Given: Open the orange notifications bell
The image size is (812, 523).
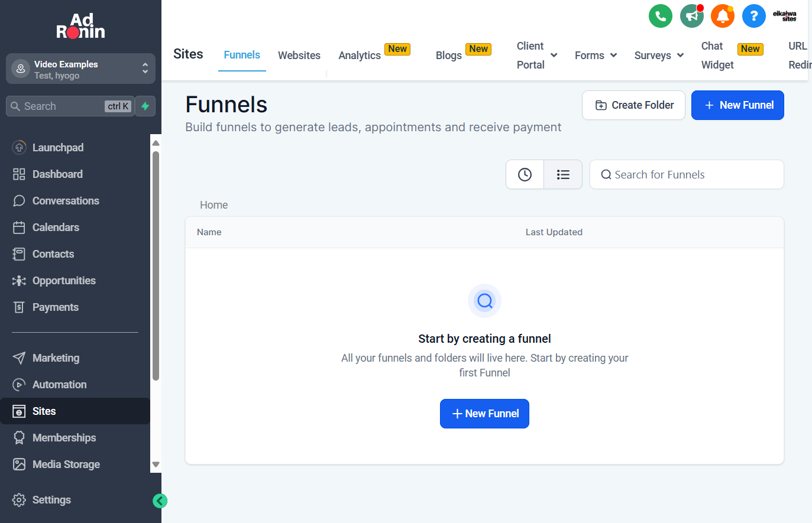Looking at the screenshot, I should 723,16.
